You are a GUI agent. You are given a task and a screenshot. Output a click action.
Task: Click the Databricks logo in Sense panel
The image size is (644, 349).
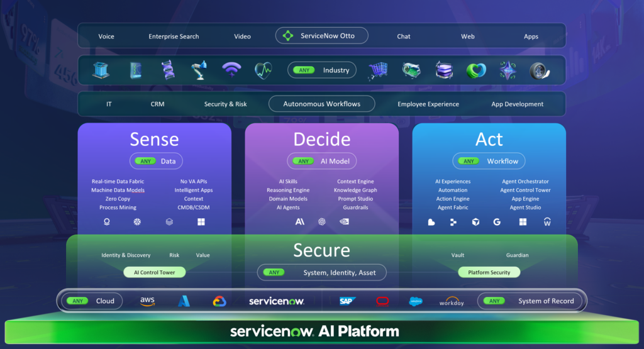169,222
